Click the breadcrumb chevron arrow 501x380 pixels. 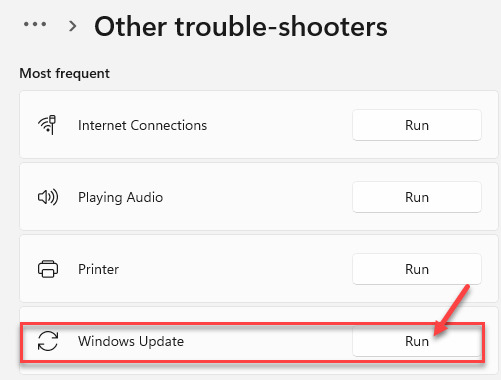[72, 26]
